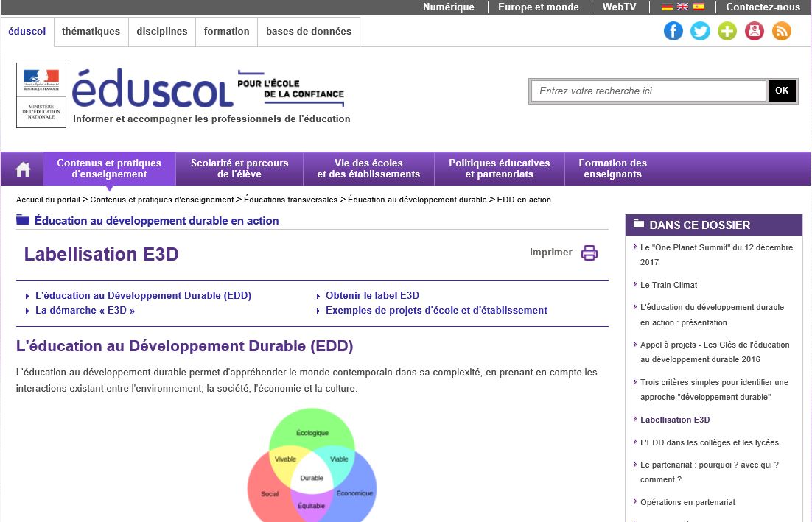Jump to "Obtenir le label E3D" section
The width and height of the screenshot is (812, 522).
372,295
